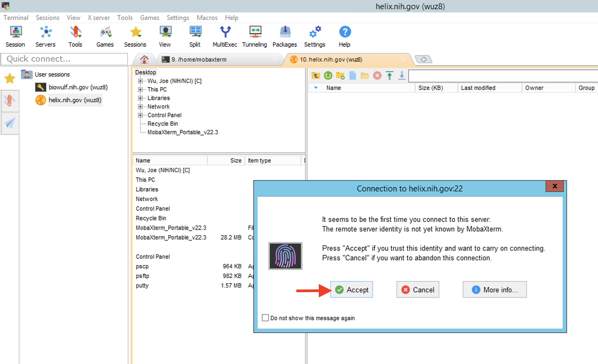Check 'Do not show this message again'

(265, 317)
